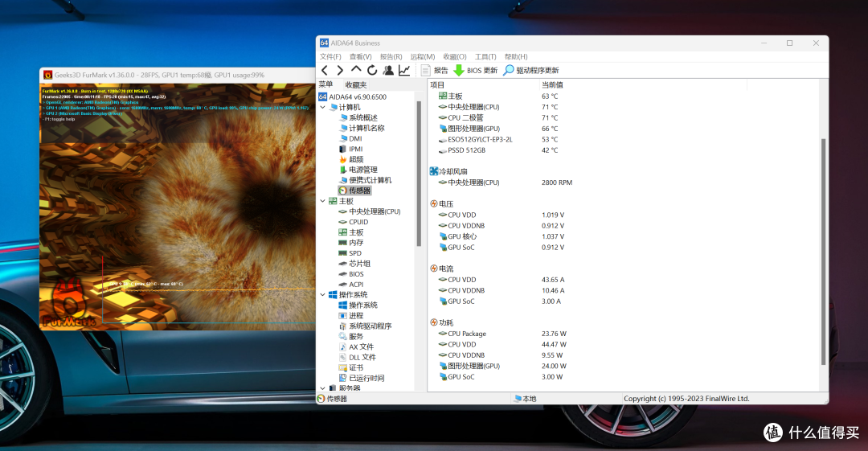Click the tree panel vertical scrollbar
The image size is (868, 451).
coord(419,174)
